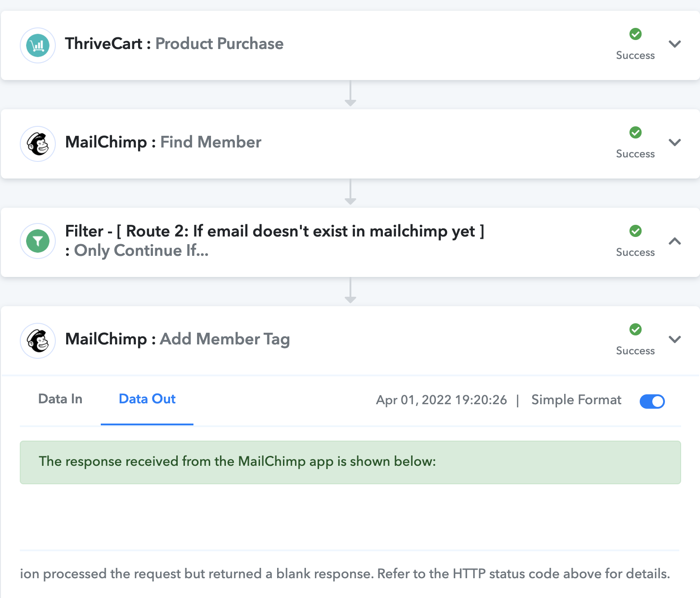Click the Success label on Add Member Tag
The height and width of the screenshot is (598, 700).
coord(635,351)
